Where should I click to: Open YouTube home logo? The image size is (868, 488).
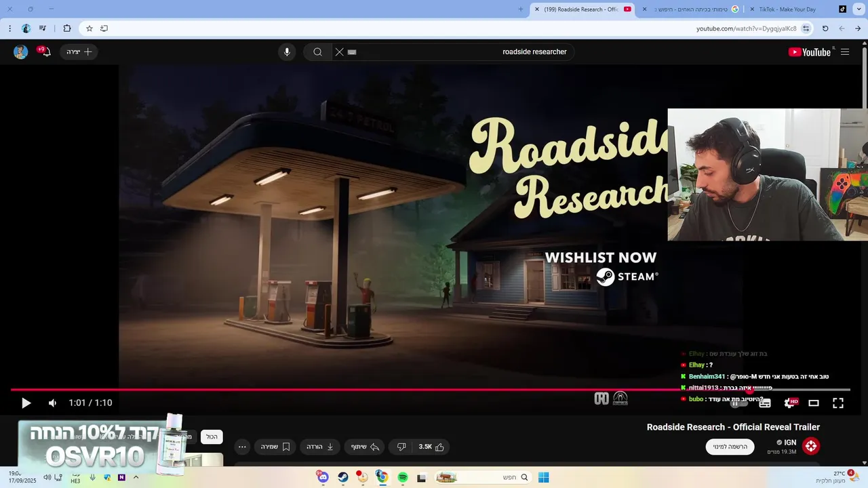[x=810, y=52]
